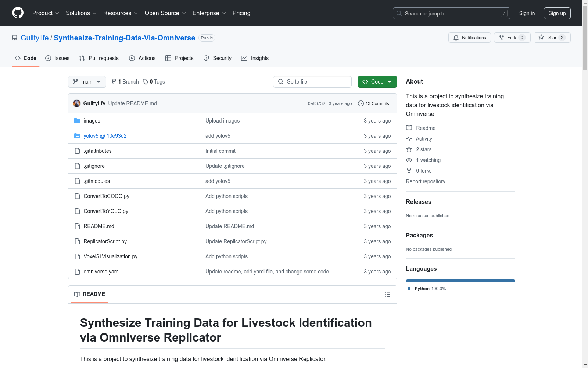Open the Guiltylife owner link in breadcrumb

(x=35, y=38)
